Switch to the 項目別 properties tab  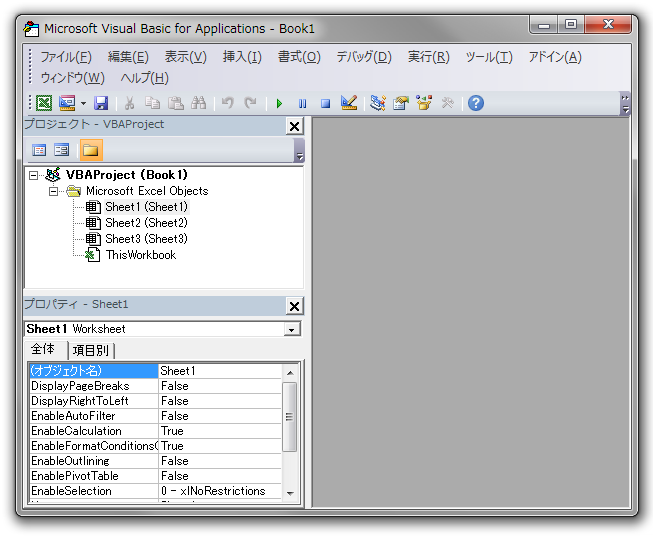point(91,351)
